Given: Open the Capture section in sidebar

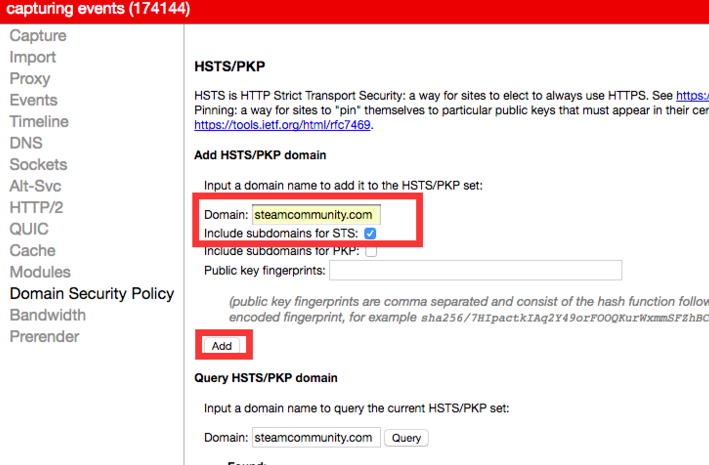Looking at the screenshot, I should pos(38,36).
